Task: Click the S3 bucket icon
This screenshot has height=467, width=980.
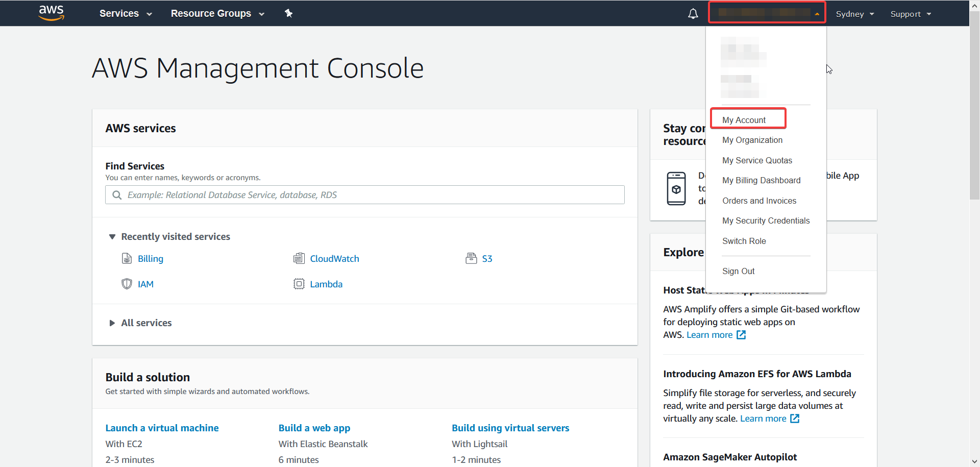Action: pyautogui.click(x=471, y=259)
